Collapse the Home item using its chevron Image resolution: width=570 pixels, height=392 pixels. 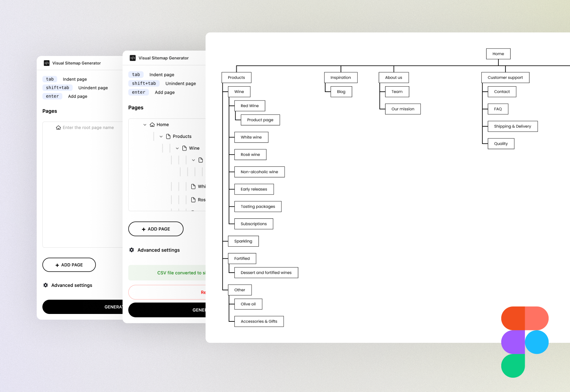[x=145, y=124]
